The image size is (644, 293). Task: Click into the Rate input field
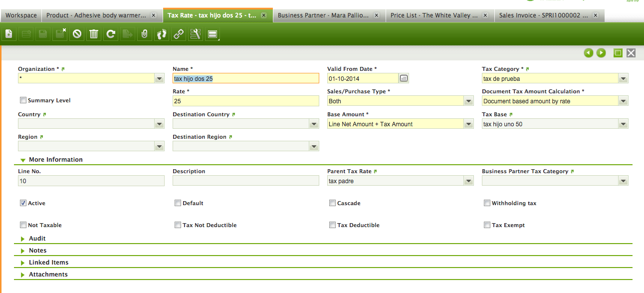245,101
